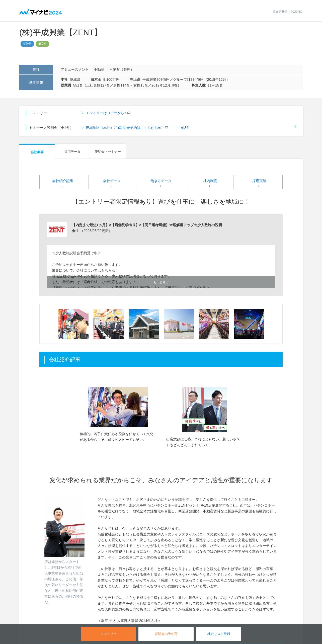Image resolution: width=322 pixels, height=644 pixels.
Task: Open the thumbnail of the pachinko hall aisle
Action: coord(214,324)
